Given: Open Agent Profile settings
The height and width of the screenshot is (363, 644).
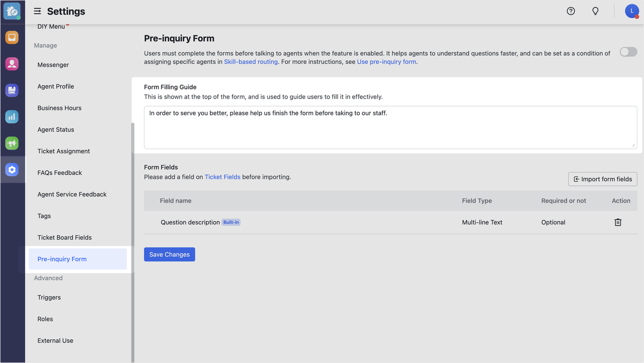Looking at the screenshot, I should point(56,87).
